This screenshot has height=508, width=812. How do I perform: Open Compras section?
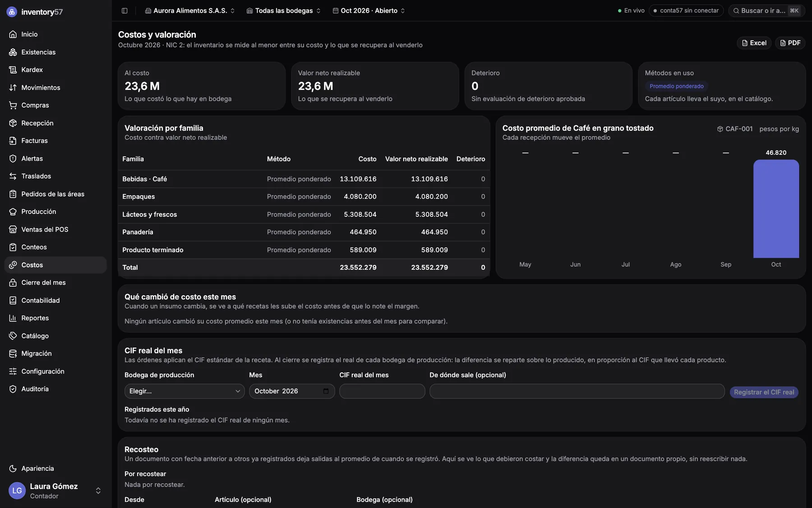click(55, 105)
